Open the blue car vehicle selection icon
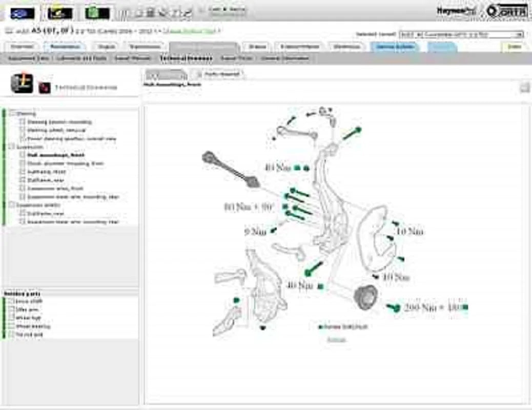Viewport: 532px width, 410px height. (x=23, y=13)
